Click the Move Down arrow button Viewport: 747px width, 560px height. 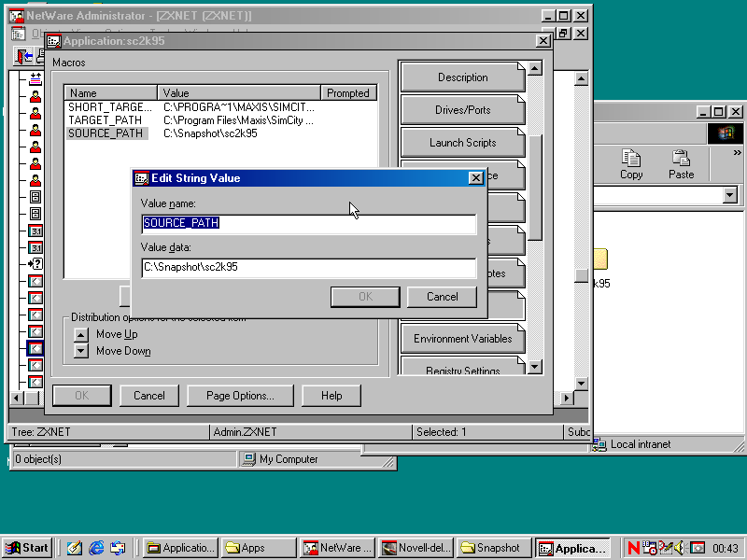pyautogui.click(x=81, y=351)
